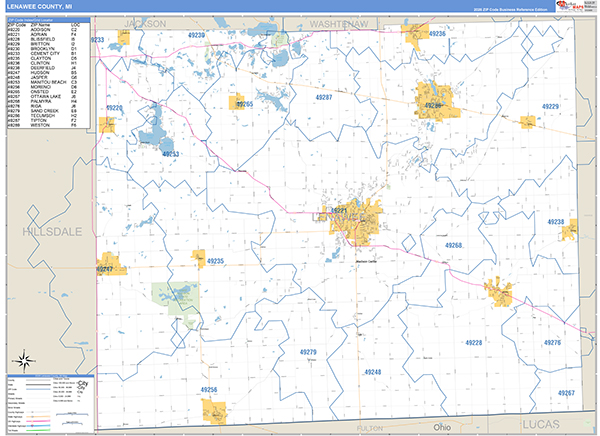Click the compass rose icon
The image size is (600, 436).
tap(22, 361)
